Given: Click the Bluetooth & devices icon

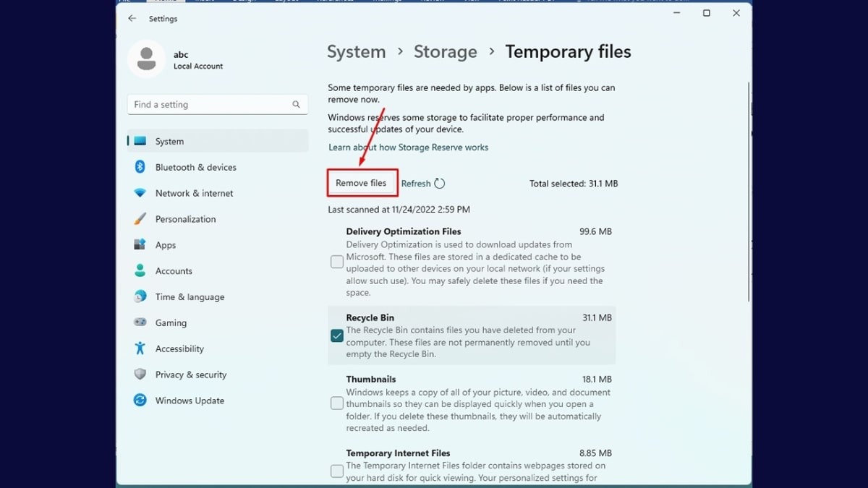Looking at the screenshot, I should (140, 167).
